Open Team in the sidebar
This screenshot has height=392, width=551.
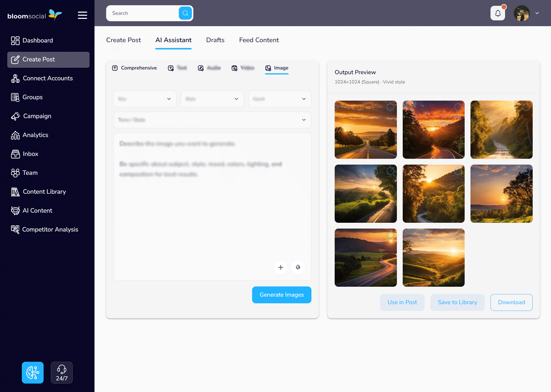(x=48, y=173)
